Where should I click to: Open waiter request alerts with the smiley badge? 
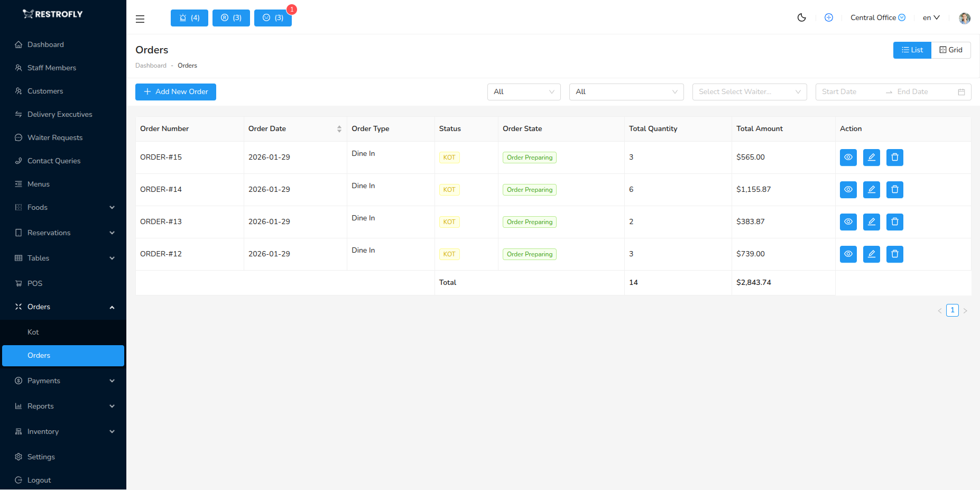click(272, 17)
